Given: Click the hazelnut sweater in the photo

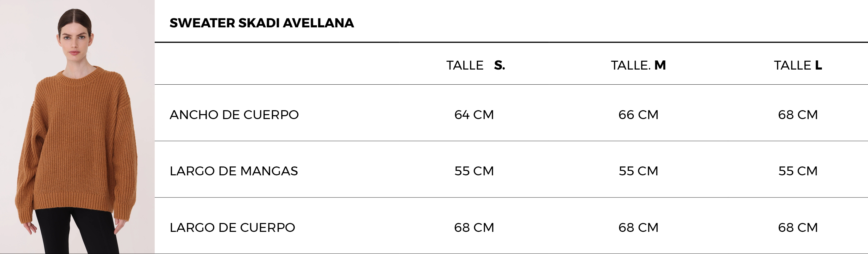Looking at the screenshot, I should point(77,141).
